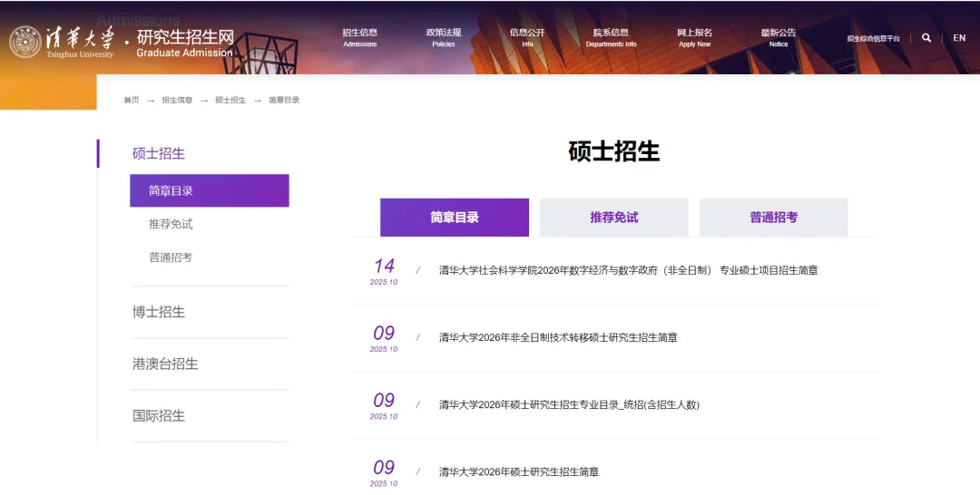The image size is (980, 495).
Task: Open 社会科学学院数字经济与数字政府 招生简章
Action: click(628, 270)
